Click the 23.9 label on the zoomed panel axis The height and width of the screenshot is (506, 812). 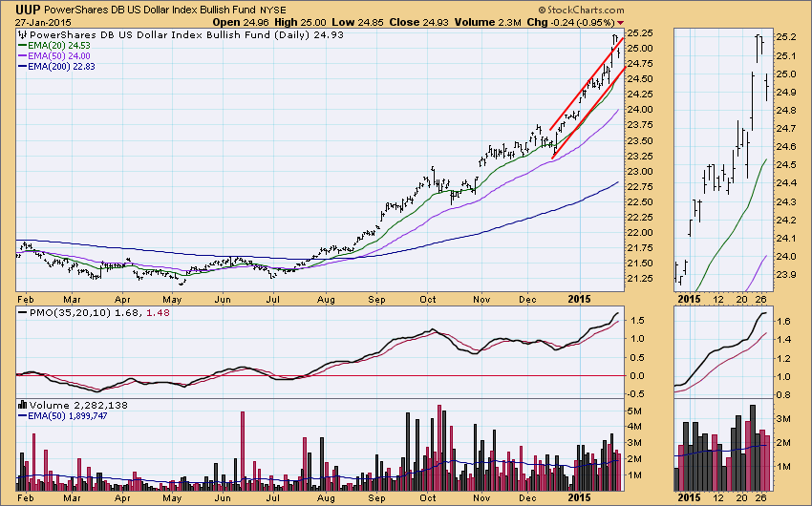click(x=785, y=274)
